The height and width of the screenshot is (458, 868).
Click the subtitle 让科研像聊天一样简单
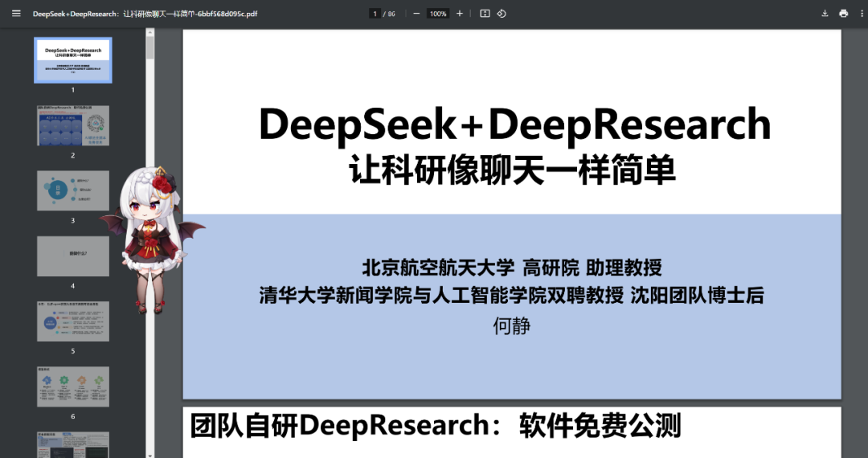(x=513, y=170)
